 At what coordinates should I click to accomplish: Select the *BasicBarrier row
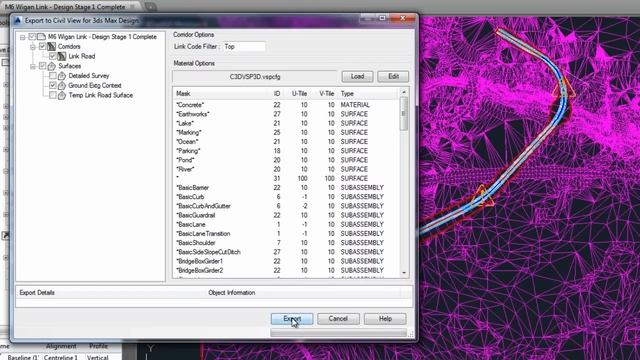coord(287,188)
